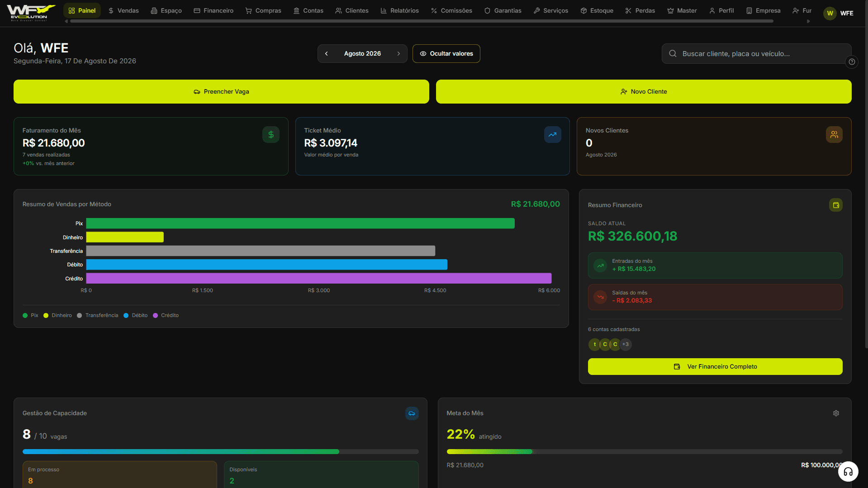
Task: Go to next month arrow
Action: click(398, 53)
